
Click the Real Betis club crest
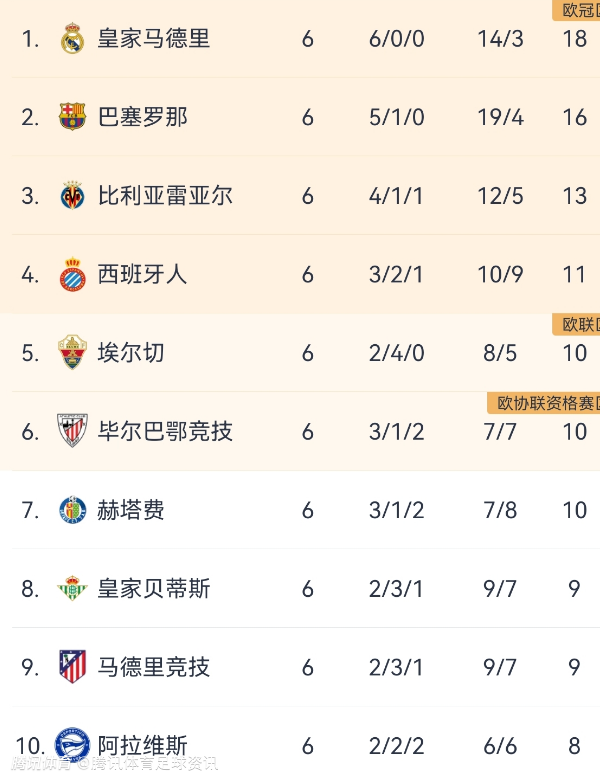(x=72, y=588)
